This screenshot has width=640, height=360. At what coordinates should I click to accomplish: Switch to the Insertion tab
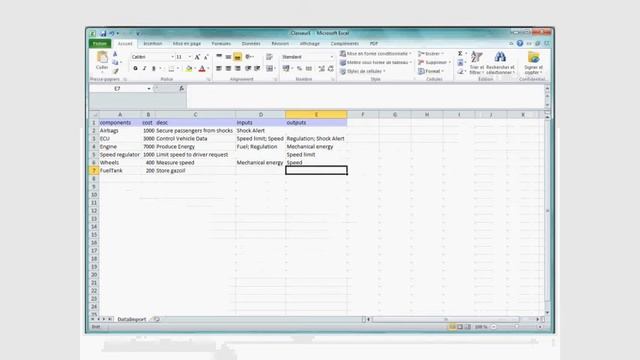coord(153,44)
